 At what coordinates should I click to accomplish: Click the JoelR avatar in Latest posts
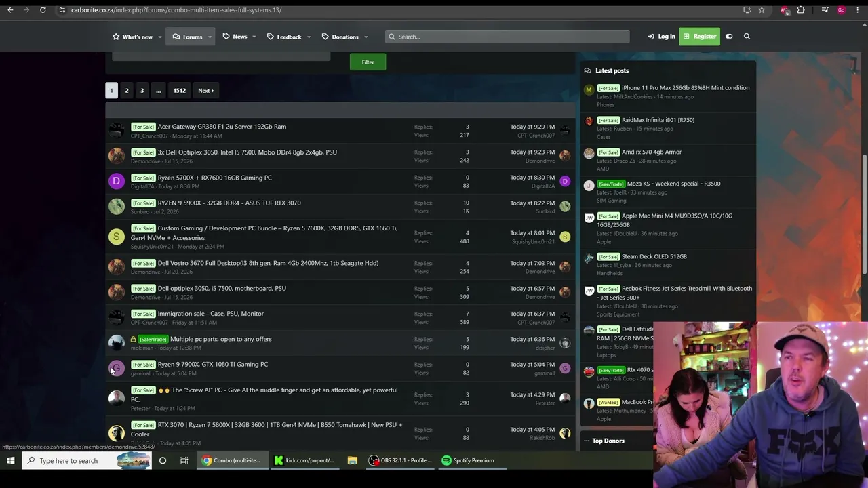click(589, 185)
